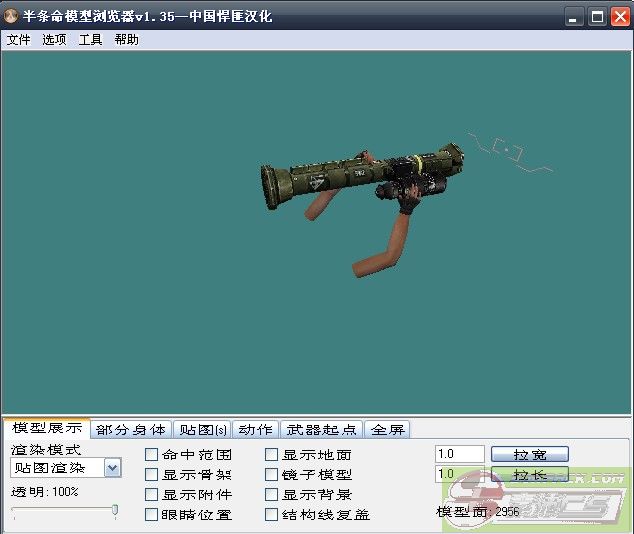Enable the 显示地面 checkbox
634x534 pixels.
pyautogui.click(x=272, y=455)
